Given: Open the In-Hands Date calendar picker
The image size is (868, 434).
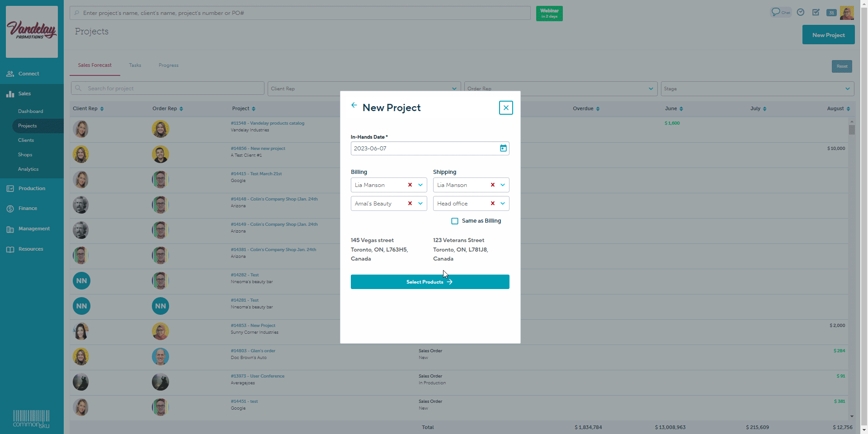Looking at the screenshot, I should (x=503, y=148).
